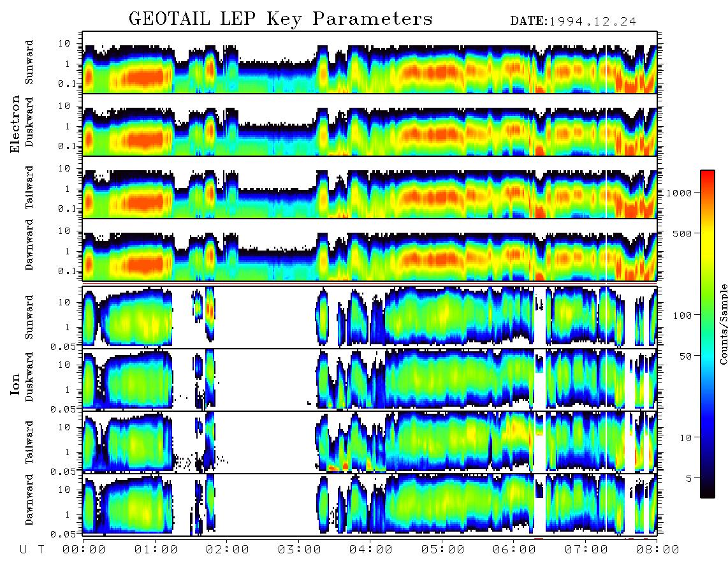Screen dimensions: 728x561
Task: Click the Ion 'Duskward' panel label
Action: point(29,377)
